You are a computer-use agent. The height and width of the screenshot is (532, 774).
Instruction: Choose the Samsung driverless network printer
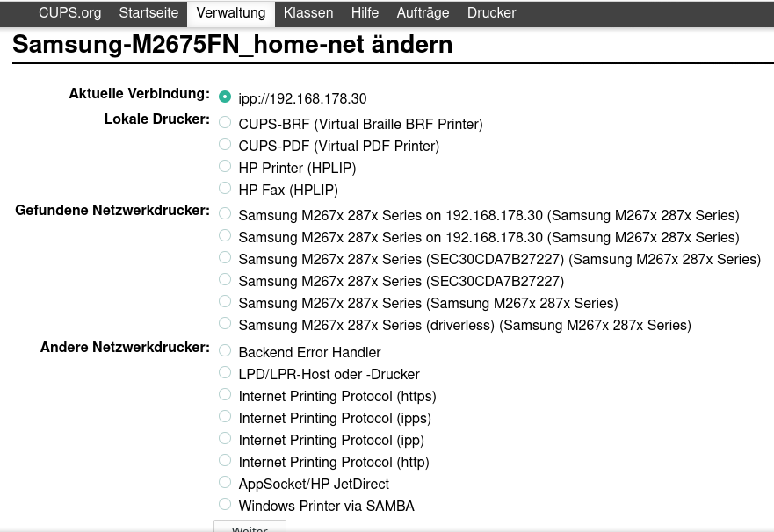(226, 324)
